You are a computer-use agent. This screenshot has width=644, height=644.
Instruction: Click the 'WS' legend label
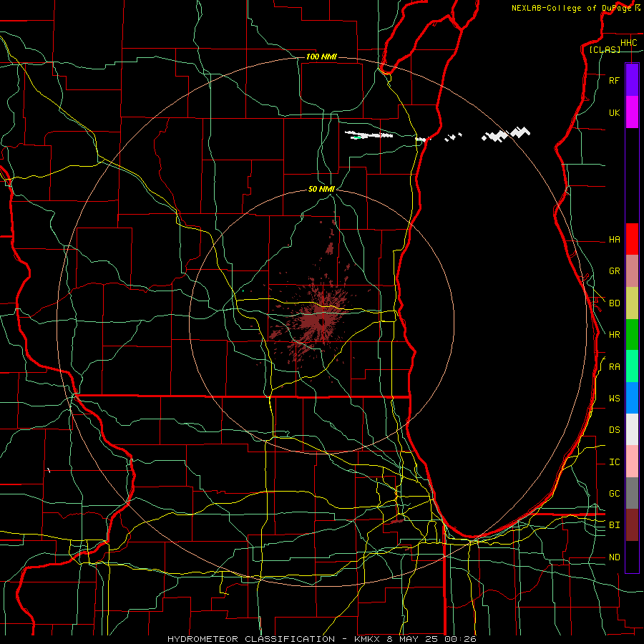point(614,399)
